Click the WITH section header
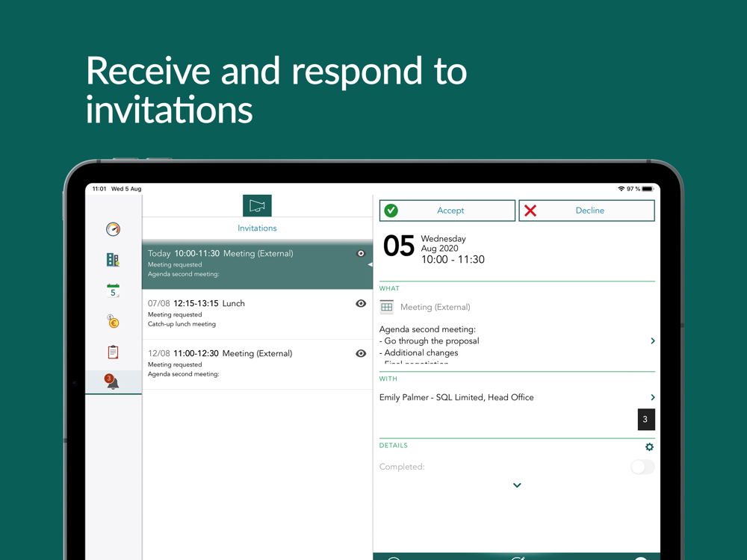The image size is (747, 560). [388, 379]
